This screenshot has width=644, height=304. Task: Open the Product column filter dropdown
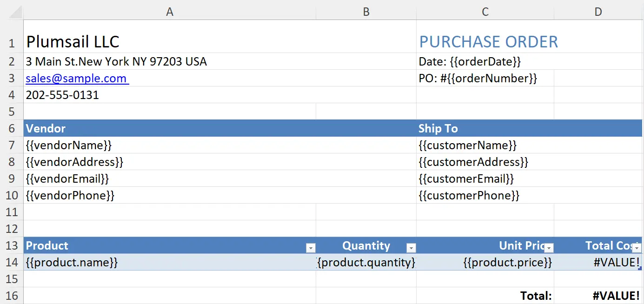point(311,248)
